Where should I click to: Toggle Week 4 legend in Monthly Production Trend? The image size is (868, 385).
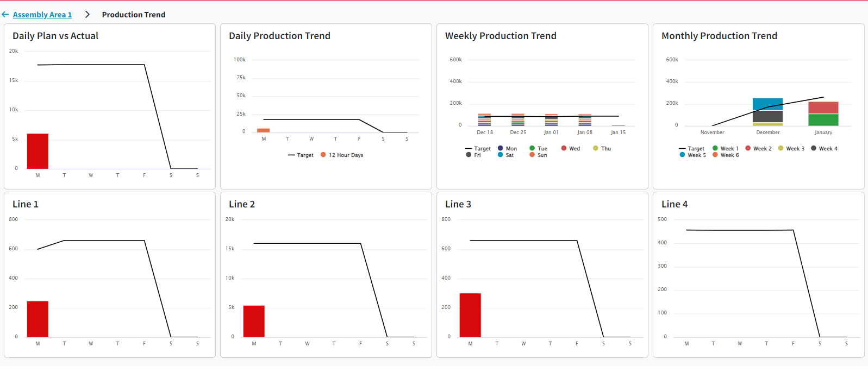(x=824, y=148)
